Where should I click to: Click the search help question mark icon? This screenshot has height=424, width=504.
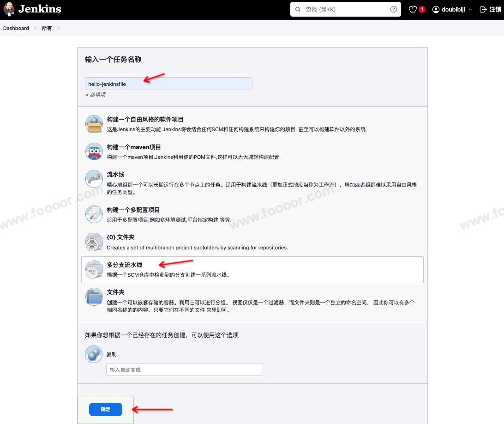tap(394, 9)
